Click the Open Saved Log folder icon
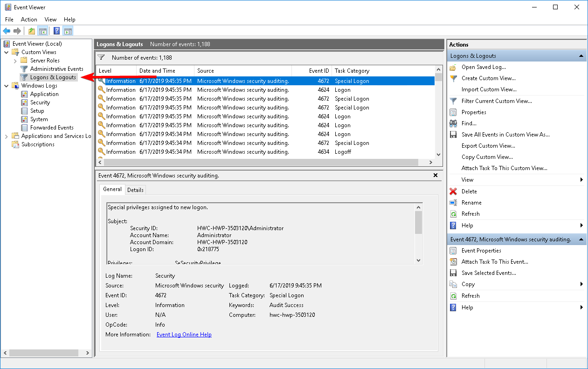This screenshot has height=369, width=588. (453, 67)
